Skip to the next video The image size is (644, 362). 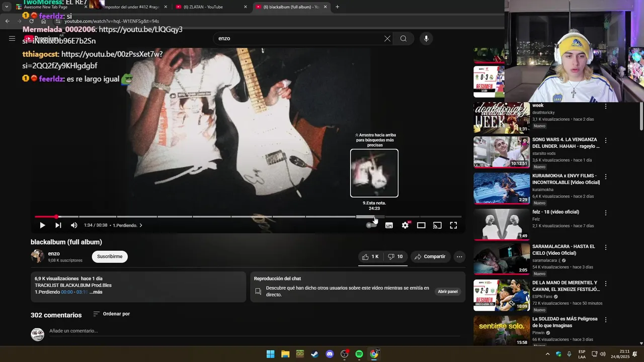tap(58, 225)
